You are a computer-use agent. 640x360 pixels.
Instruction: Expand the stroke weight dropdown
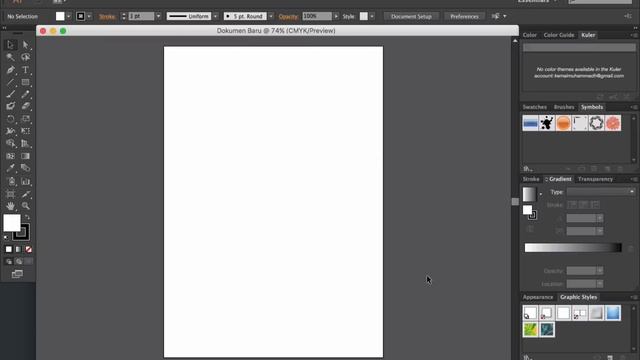pos(158,16)
